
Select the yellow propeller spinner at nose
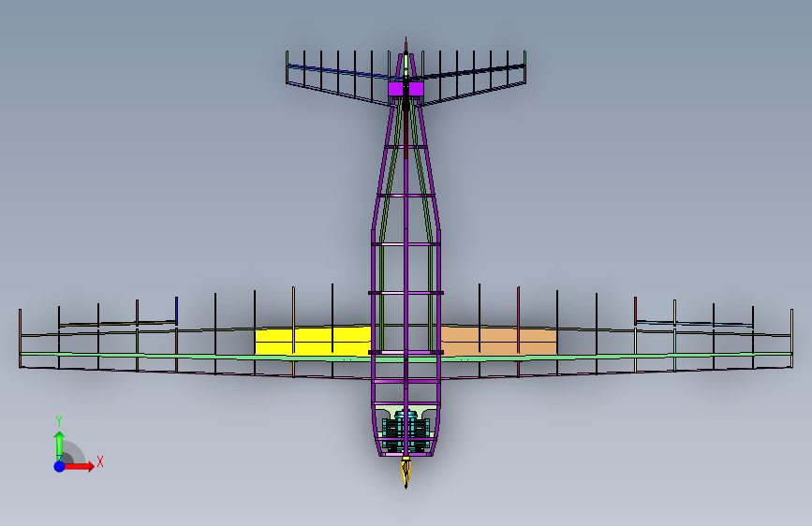pyautogui.click(x=406, y=472)
